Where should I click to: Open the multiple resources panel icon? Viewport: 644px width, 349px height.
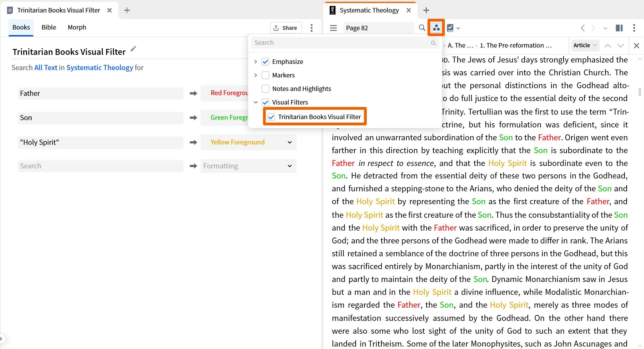(x=619, y=28)
